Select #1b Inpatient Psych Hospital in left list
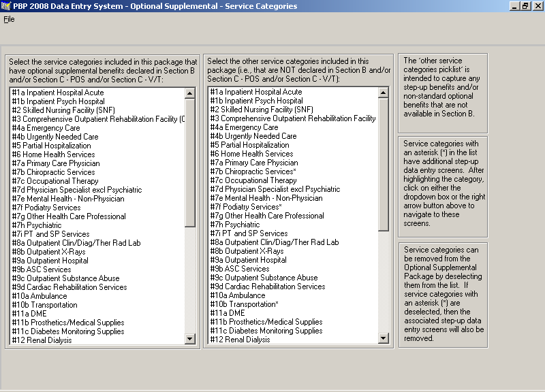Viewport: 545px width, 392px height. [x=97, y=101]
